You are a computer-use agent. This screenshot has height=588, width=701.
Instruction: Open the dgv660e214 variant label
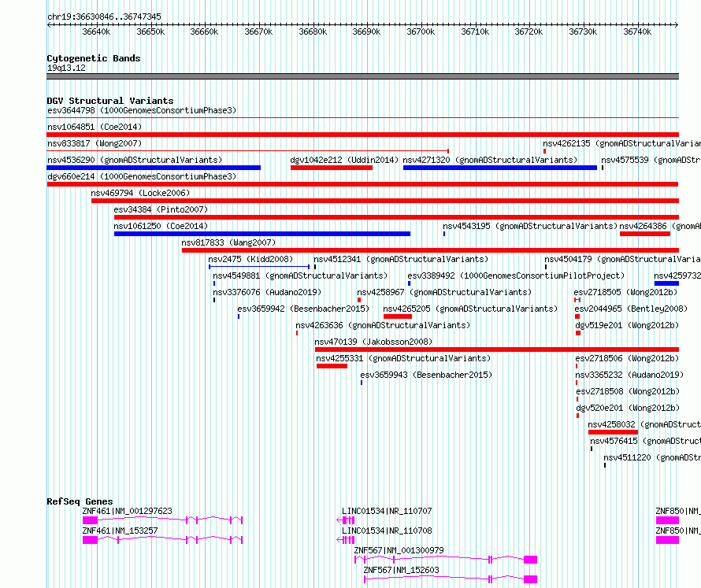click(x=142, y=176)
